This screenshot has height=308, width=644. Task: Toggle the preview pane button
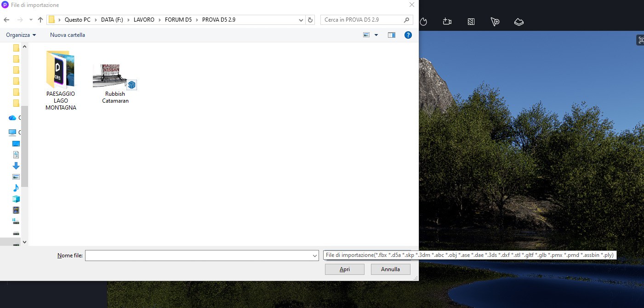(392, 35)
